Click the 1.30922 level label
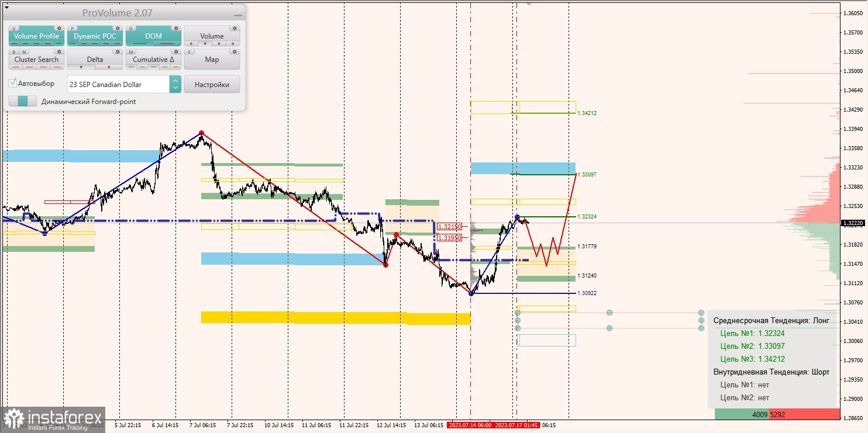The width and height of the screenshot is (868, 433). [587, 293]
